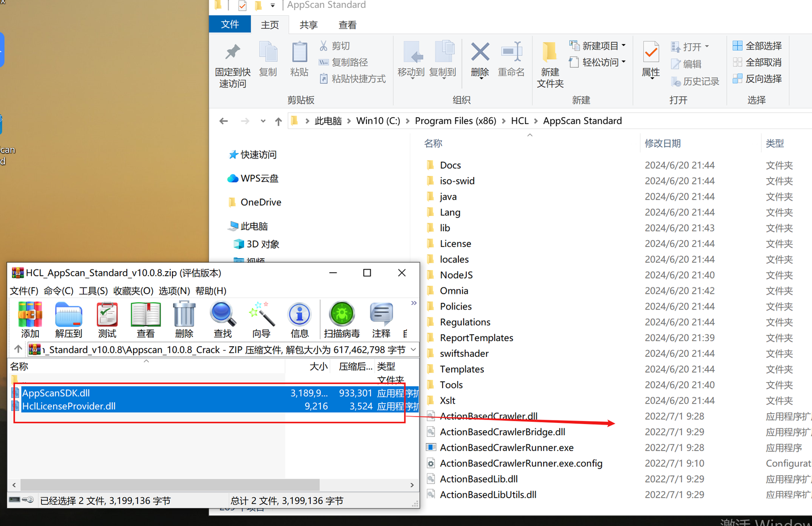The height and width of the screenshot is (526, 812).
Task: Open WinRAR Help (帮助H) menu
Action: coord(211,291)
